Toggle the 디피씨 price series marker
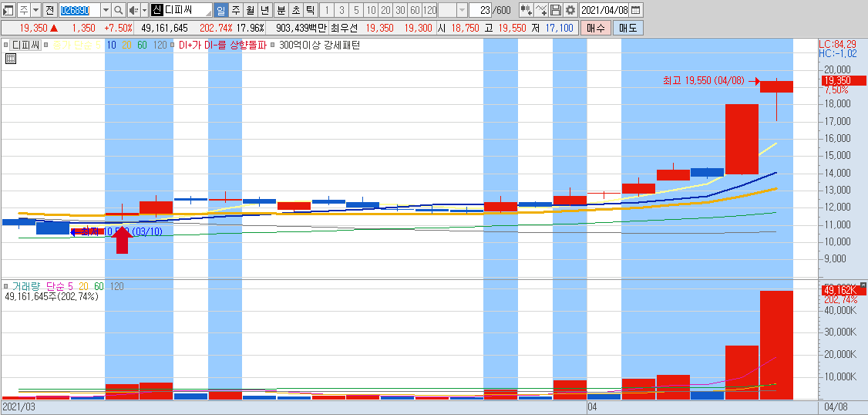This screenshot has width=868, height=415. click(5, 46)
